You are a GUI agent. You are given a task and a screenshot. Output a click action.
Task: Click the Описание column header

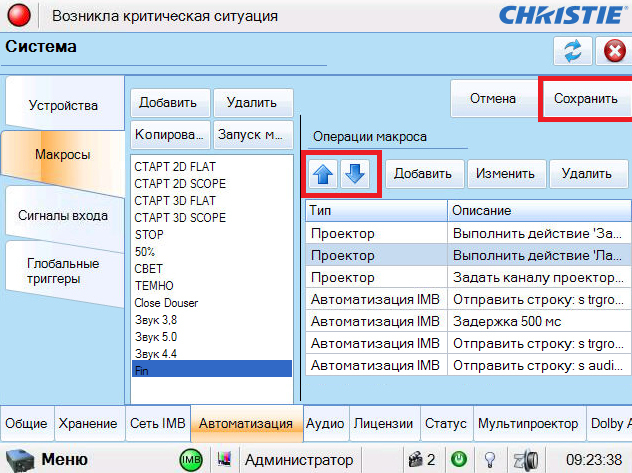coord(539,211)
